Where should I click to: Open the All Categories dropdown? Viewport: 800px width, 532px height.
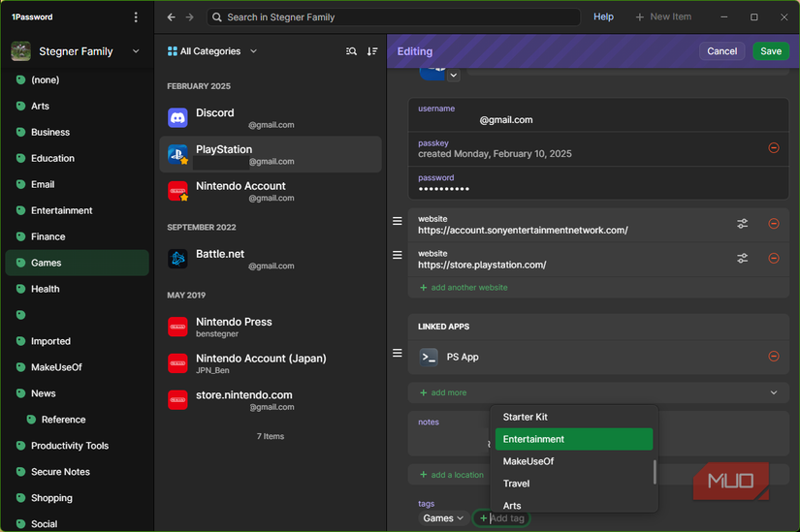tap(212, 51)
